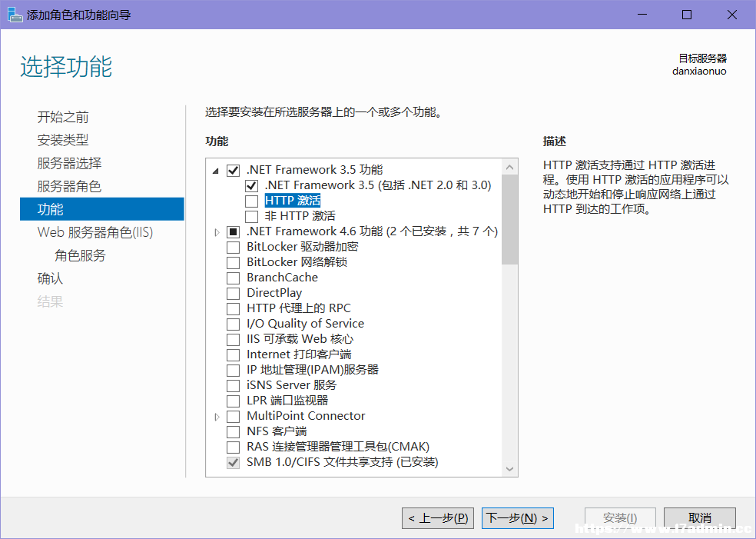Screen dimensions: 756x539
Task: Click 下一步(N) button to continue
Action: coord(518,518)
